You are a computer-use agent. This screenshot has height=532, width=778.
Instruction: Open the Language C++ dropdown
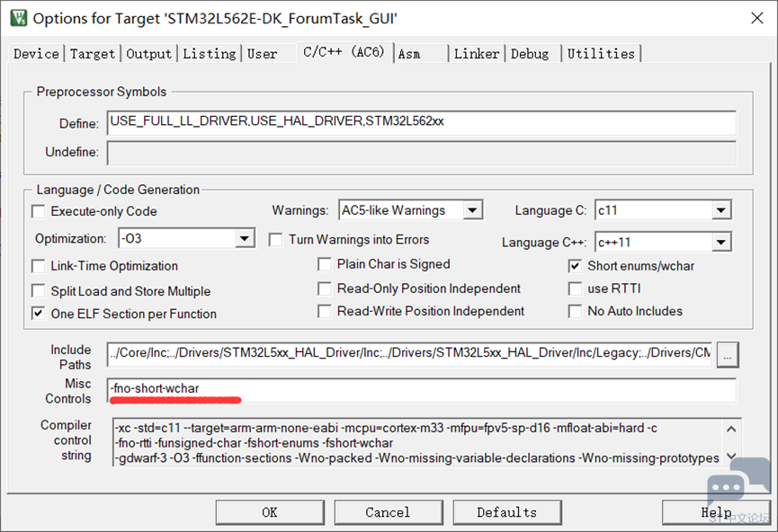coord(663,243)
